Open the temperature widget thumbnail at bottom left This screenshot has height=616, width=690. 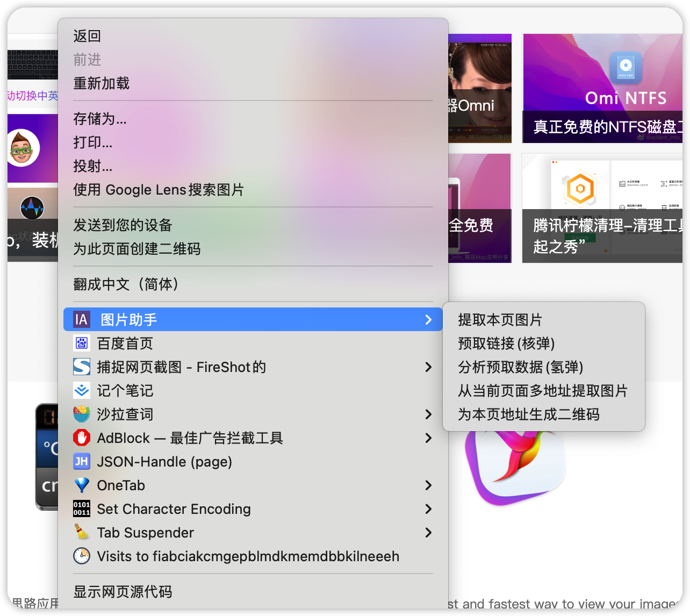tap(47, 456)
